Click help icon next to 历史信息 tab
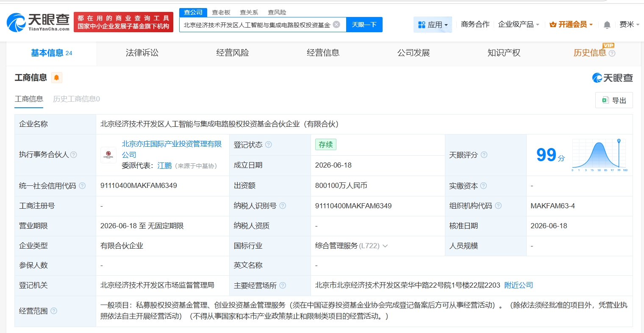Viewport: 644px width, 333px height. [x=612, y=53]
